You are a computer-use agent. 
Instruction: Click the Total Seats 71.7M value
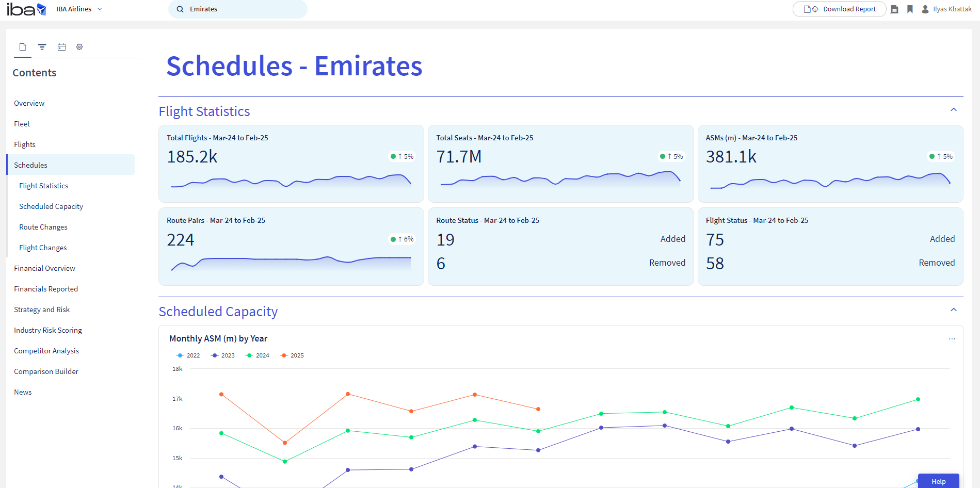click(459, 157)
